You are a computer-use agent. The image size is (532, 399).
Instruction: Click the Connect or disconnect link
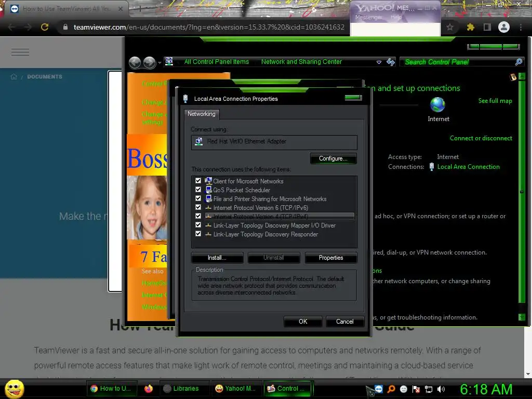tap(481, 138)
